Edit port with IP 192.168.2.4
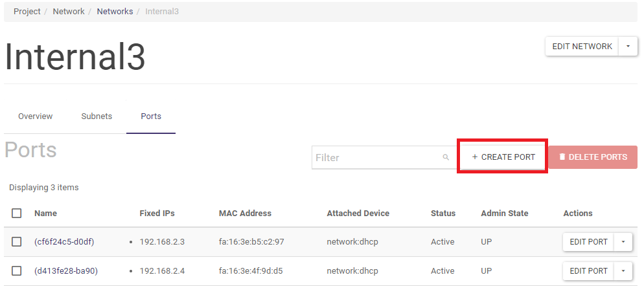 588,270
